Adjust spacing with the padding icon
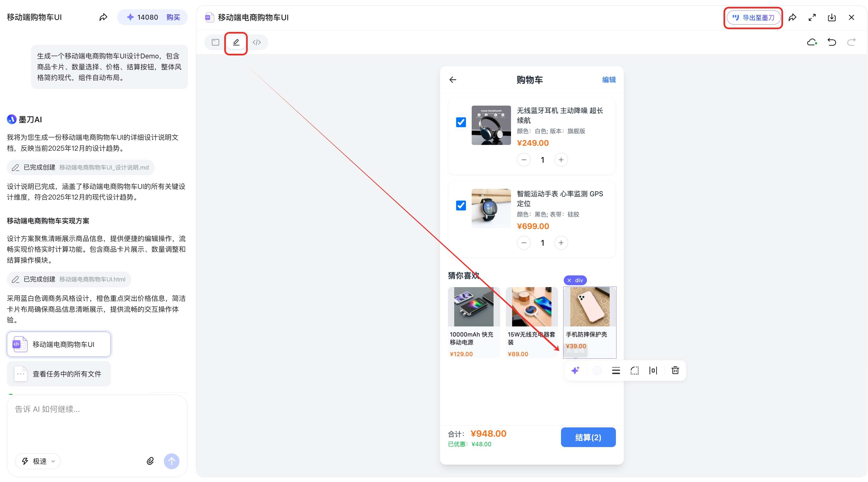868x482 pixels. [653, 370]
